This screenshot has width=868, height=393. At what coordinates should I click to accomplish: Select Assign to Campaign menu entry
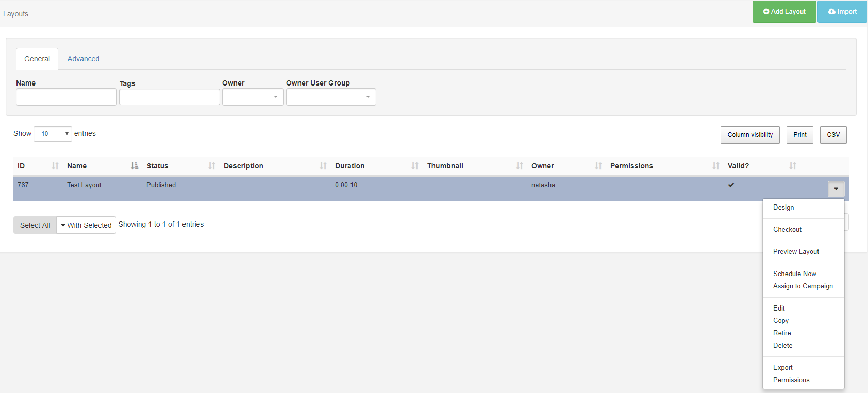pyautogui.click(x=803, y=286)
